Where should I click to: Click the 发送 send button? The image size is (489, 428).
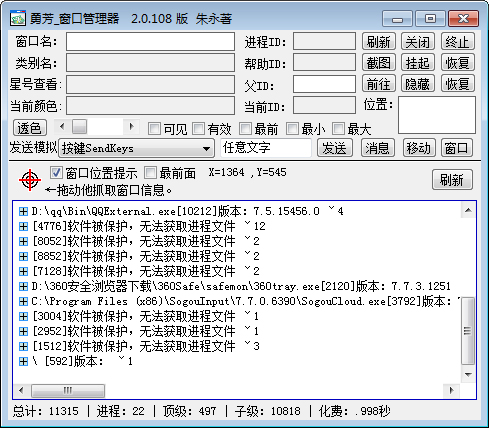point(335,148)
